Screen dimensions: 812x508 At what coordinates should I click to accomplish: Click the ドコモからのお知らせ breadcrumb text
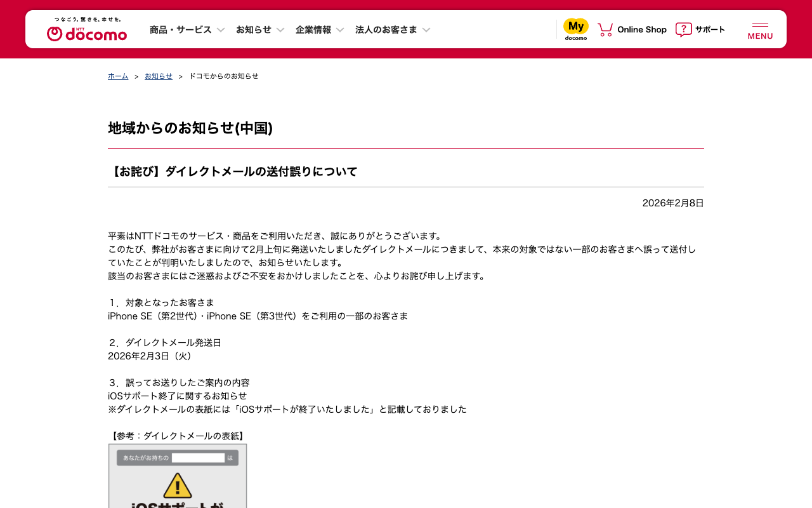click(x=224, y=76)
